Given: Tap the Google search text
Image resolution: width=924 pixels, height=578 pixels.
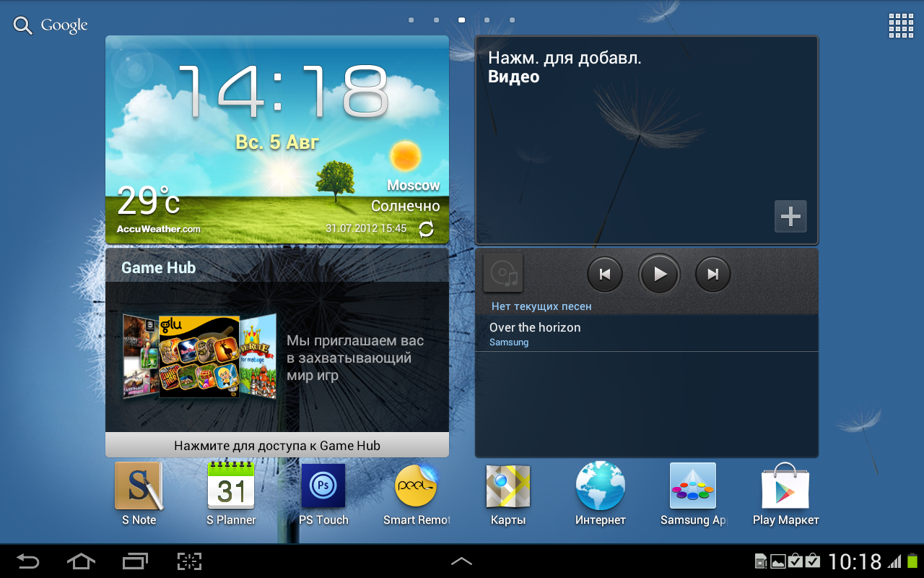Looking at the screenshot, I should coord(64,25).
